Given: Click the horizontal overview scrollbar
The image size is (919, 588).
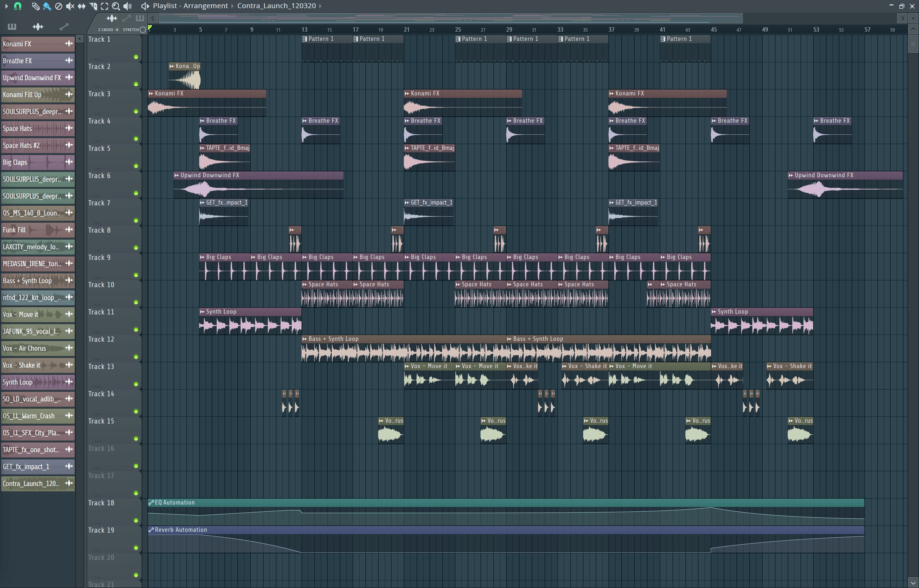Looking at the screenshot, I should [x=451, y=18].
